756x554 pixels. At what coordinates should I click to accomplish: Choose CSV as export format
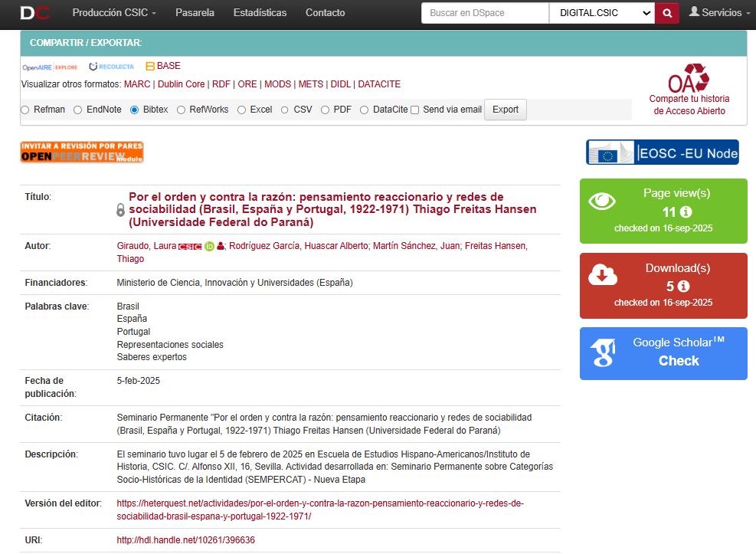click(285, 110)
